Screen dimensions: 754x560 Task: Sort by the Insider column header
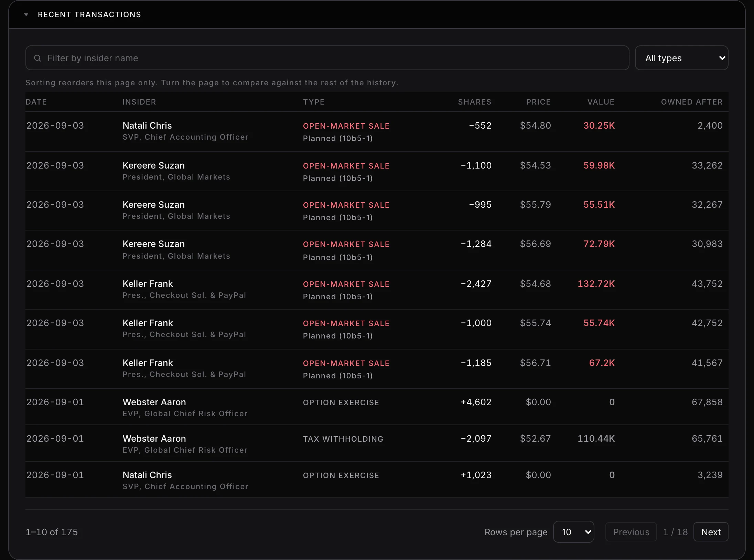coord(139,102)
